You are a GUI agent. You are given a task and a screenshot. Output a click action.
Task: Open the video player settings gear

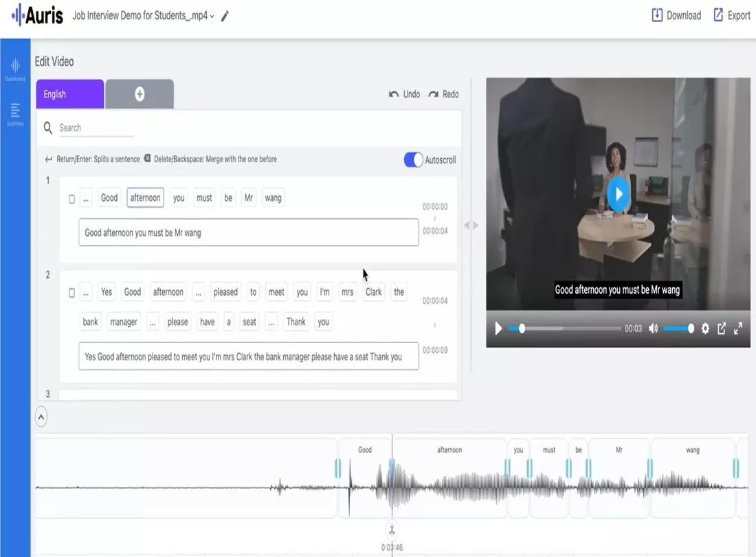tap(704, 329)
